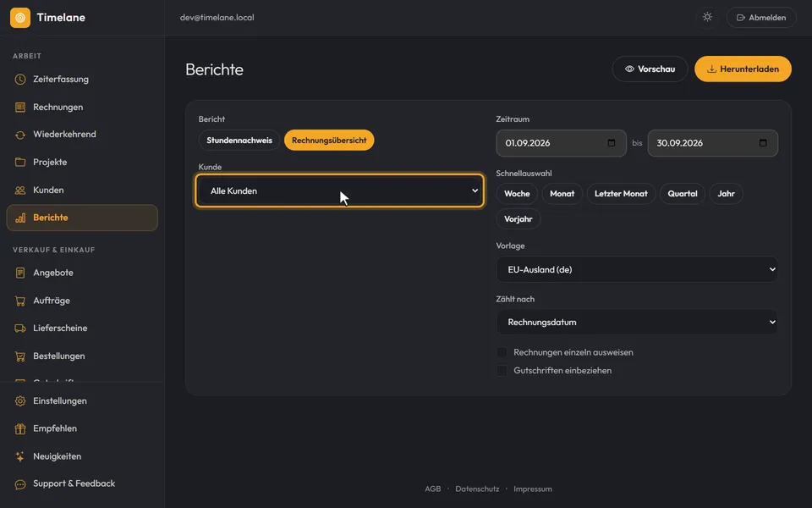
Task: Click the Vorschau preview button
Action: pyautogui.click(x=650, y=69)
